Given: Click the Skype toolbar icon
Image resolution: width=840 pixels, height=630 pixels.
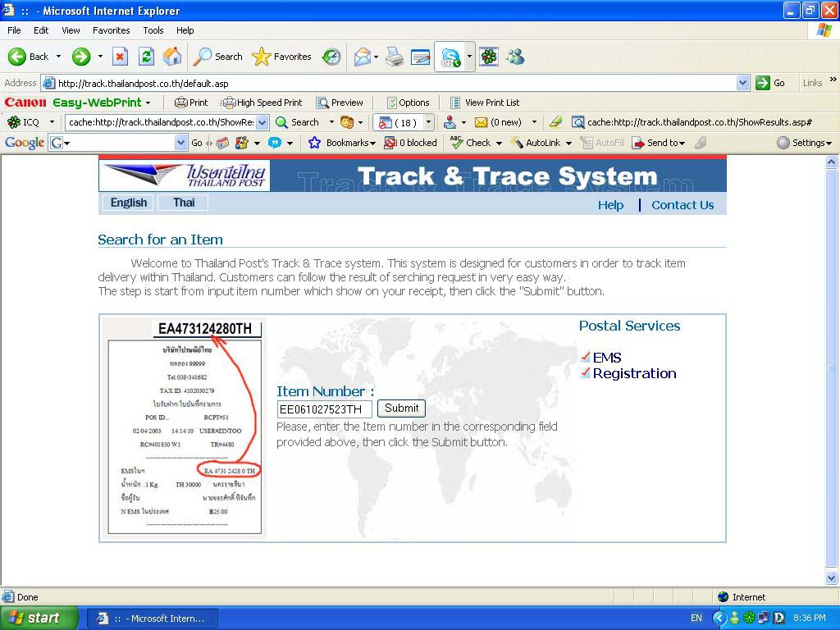Looking at the screenshot, I should (450, 57).
